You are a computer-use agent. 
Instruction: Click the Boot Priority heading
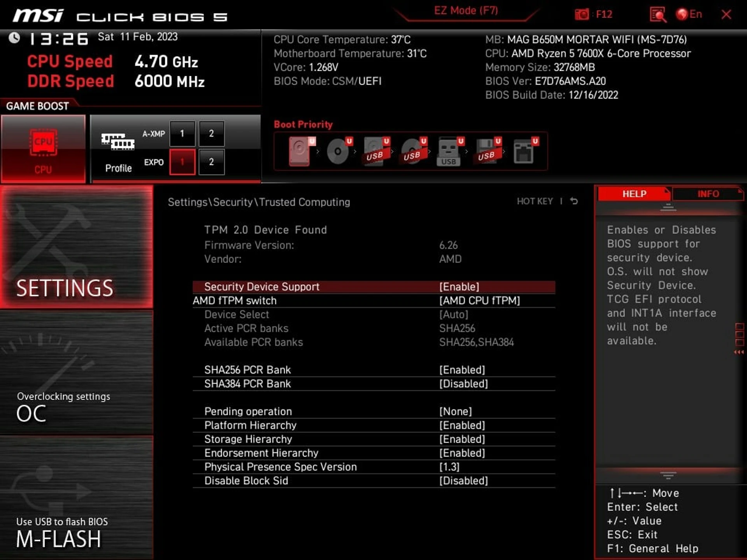click(303, 124)
